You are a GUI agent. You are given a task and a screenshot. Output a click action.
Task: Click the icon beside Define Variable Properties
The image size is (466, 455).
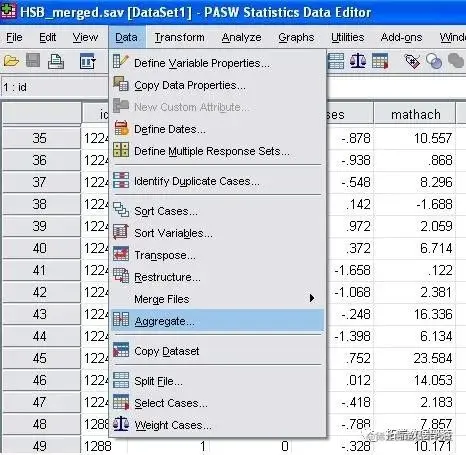pyautogui.click(x=121, y=62)
